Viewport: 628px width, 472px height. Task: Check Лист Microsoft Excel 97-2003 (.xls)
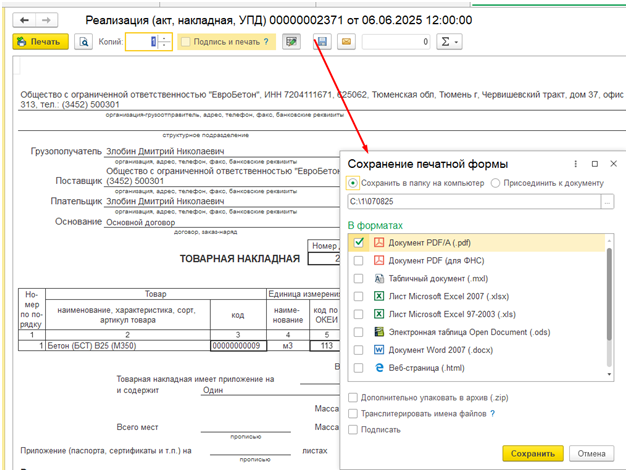pyautogui.click(x=359, y=314)
